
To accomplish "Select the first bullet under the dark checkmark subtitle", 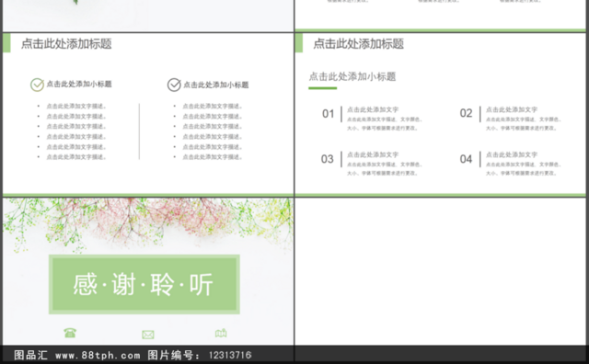I will pyautogui.click(x=213, y=107).
